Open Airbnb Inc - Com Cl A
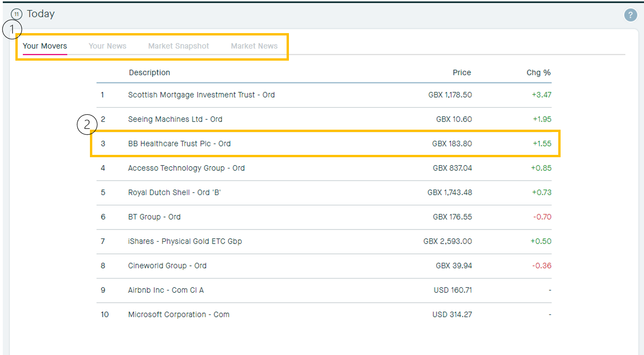644x355 pixels. pos(166,290)
